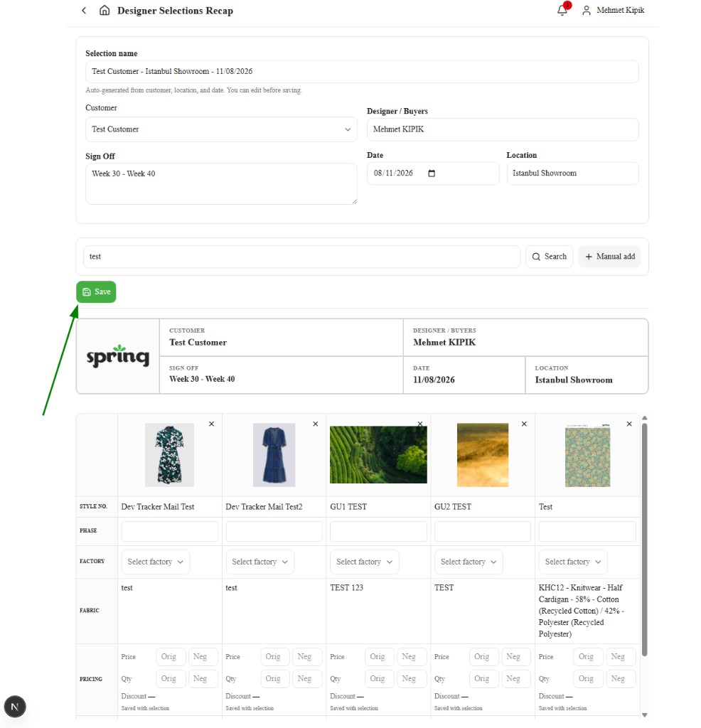Screen dimensions: 701x728
Task: Click Phase field for GU1 TEST
Action: coord(378,530)
